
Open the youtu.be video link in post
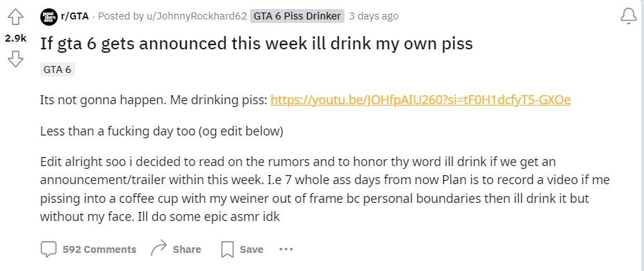[420, 100]
